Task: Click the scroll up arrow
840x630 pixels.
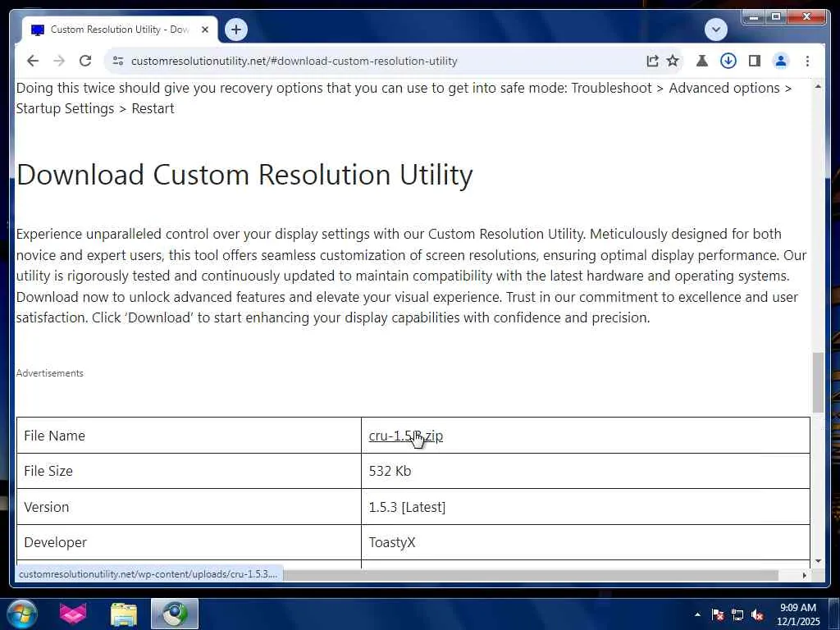Action: (x=818, y=86)
